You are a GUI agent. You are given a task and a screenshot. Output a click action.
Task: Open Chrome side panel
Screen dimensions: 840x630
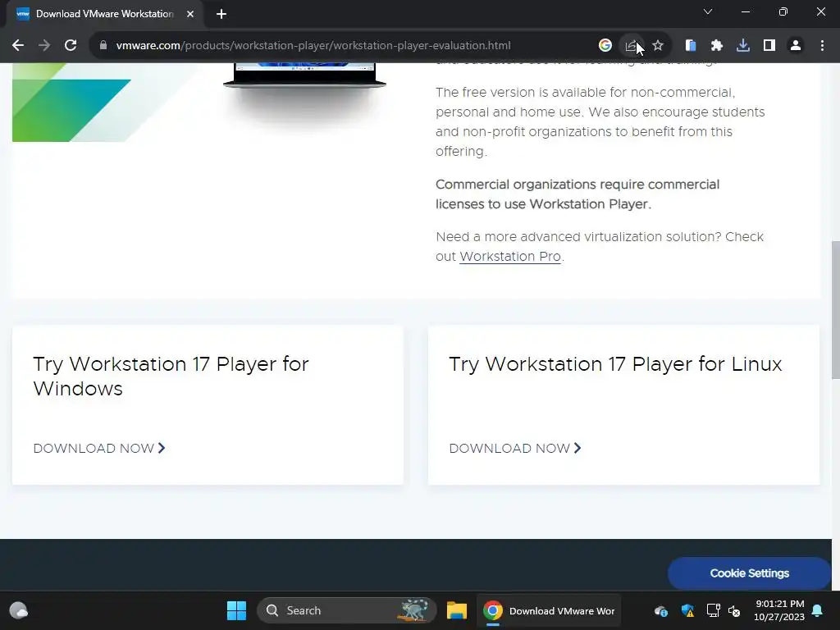tap(769, 46)
